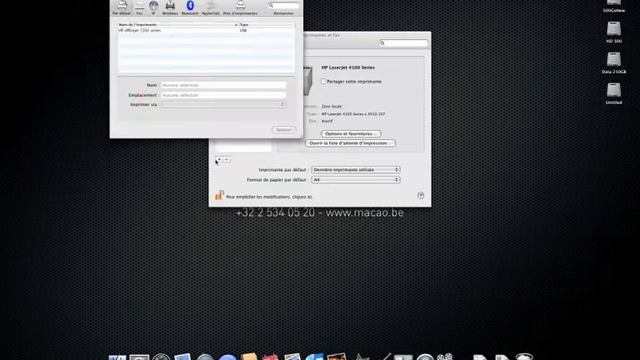Open Plus d'imprimantes toolbar icon
640x360 pixels.
(x=240, y=7)
